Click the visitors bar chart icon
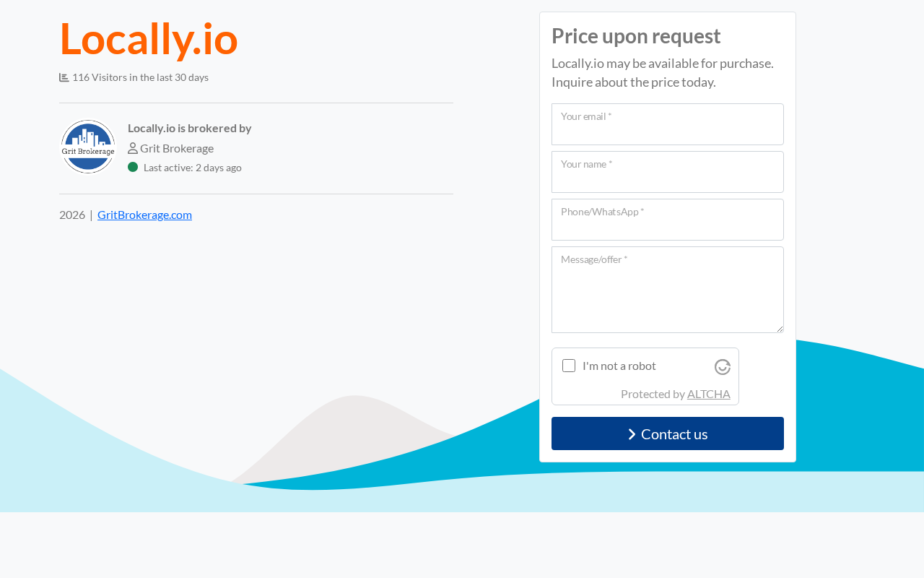 tap(64, 77)
